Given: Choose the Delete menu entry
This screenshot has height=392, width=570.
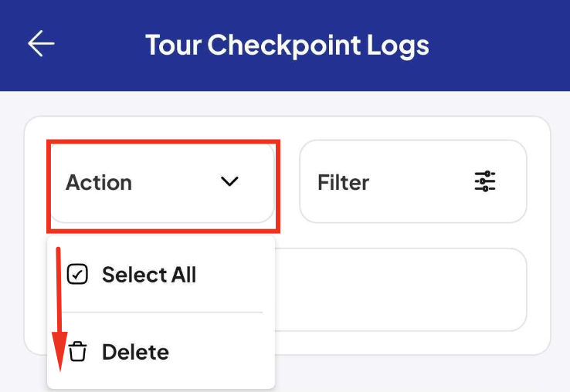Looking at the screenshot, I should coord(161,351).
